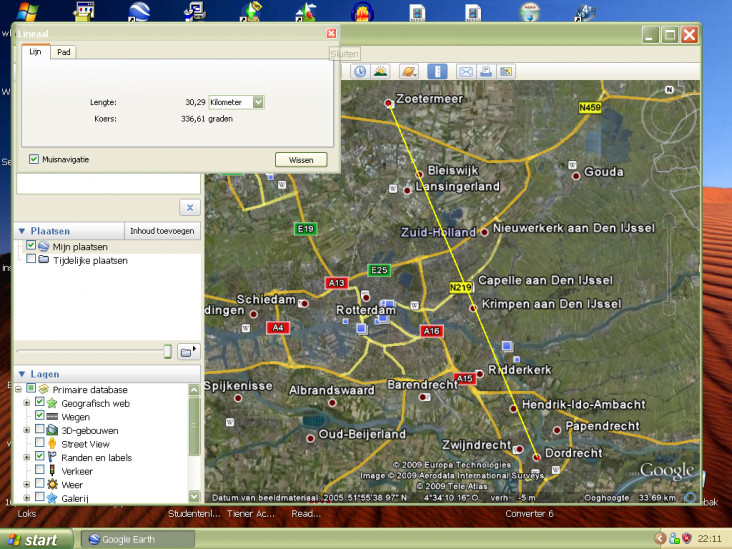
Task: Expand the Randen en labels node
Action: click(x=27, y=457)
